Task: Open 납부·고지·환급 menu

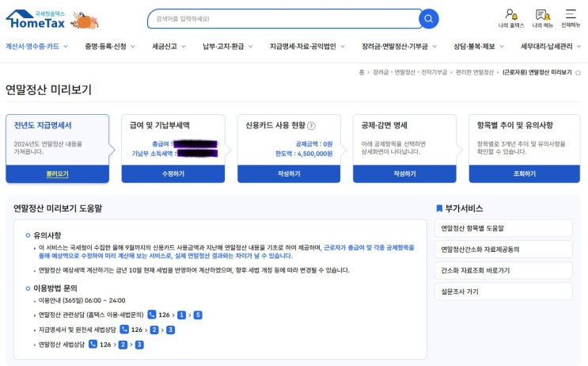Action: click(223, 47)
